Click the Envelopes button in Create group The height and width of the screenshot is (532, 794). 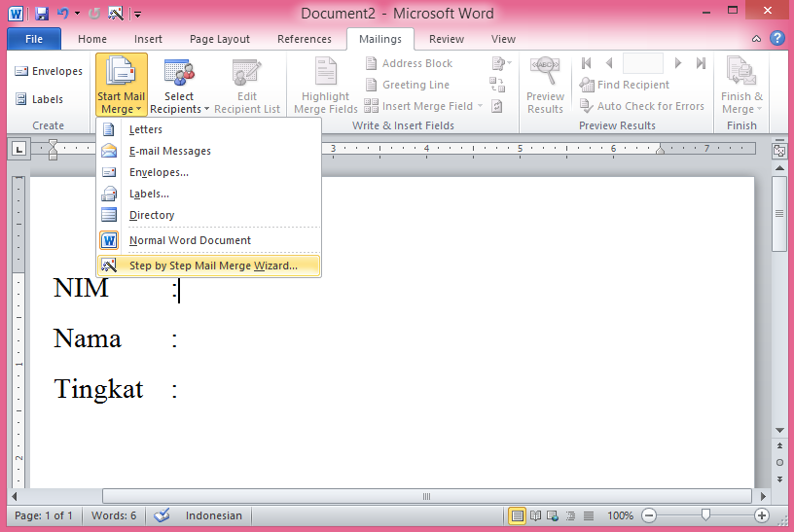48,71
